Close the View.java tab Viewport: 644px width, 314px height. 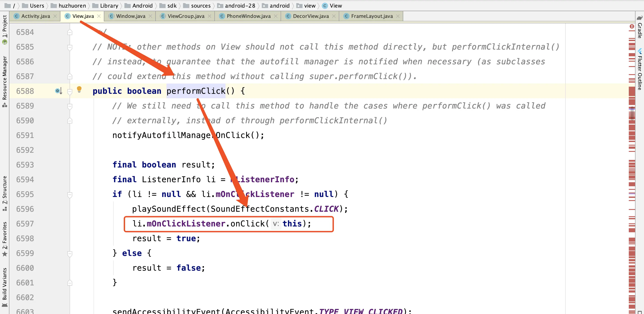click(99, 16)
